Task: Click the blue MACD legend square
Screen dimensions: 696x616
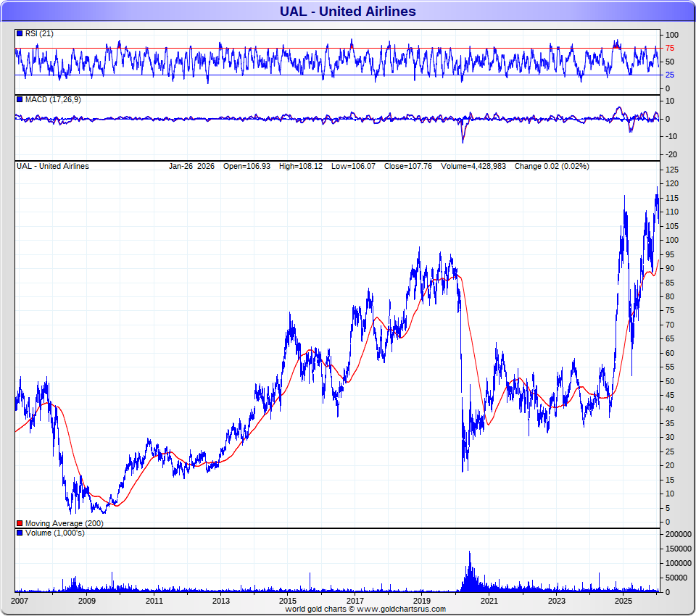Action: (20, 99)
